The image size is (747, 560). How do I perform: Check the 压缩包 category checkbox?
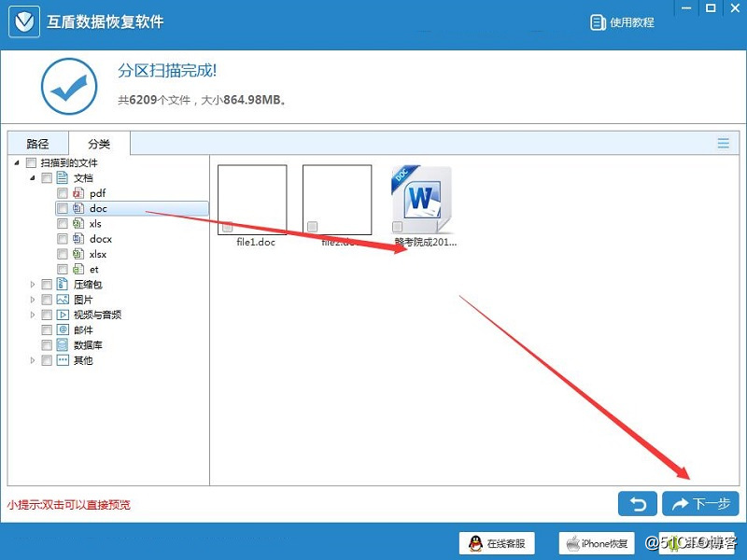47,285
